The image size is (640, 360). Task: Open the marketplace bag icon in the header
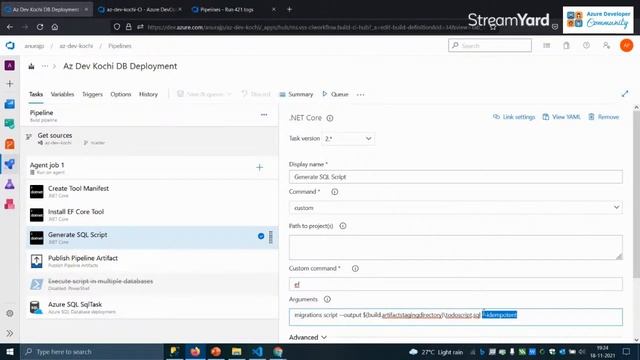coord(566,45)
